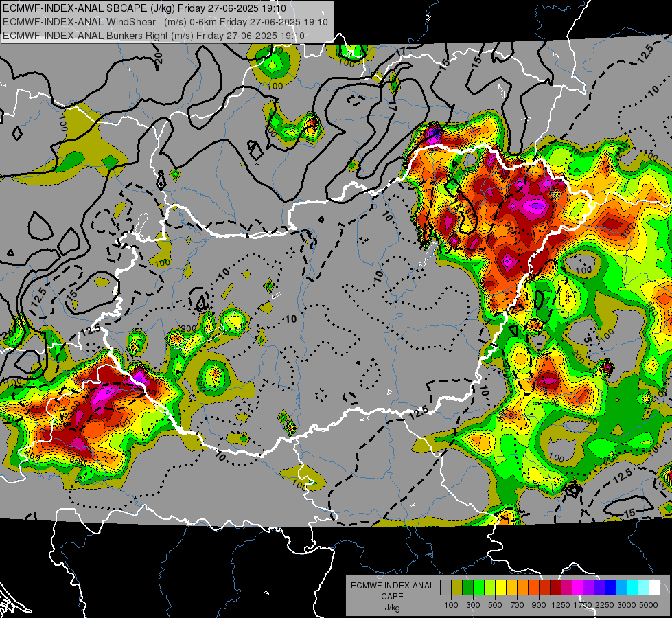This screenshot has width=672, height=618.
Task: Click the ECMWF-INDEX-ANAL legend title
Action: click(393, 586)
